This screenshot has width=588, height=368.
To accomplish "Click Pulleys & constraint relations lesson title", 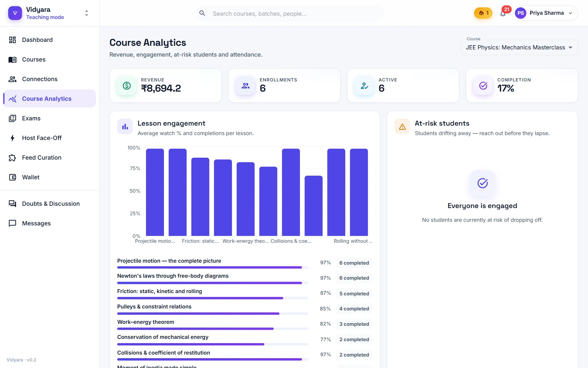I will click(x=154, y=307).
